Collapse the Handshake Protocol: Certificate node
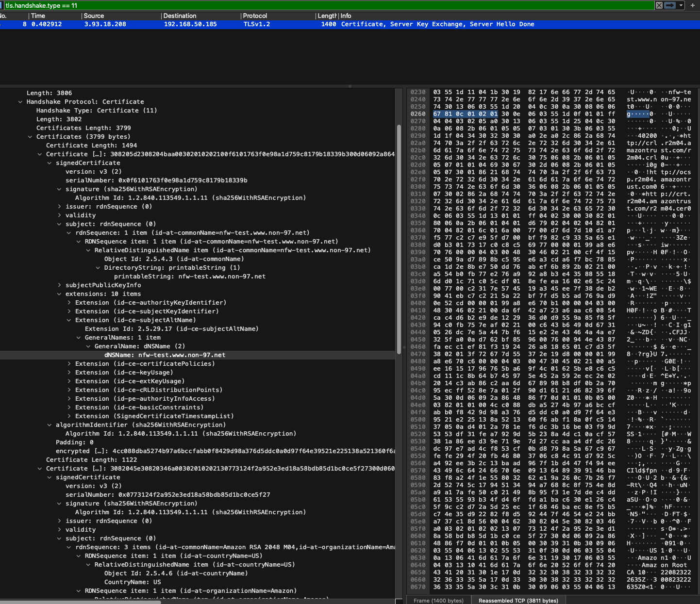700x604 pixels. (x=20, y=102)
